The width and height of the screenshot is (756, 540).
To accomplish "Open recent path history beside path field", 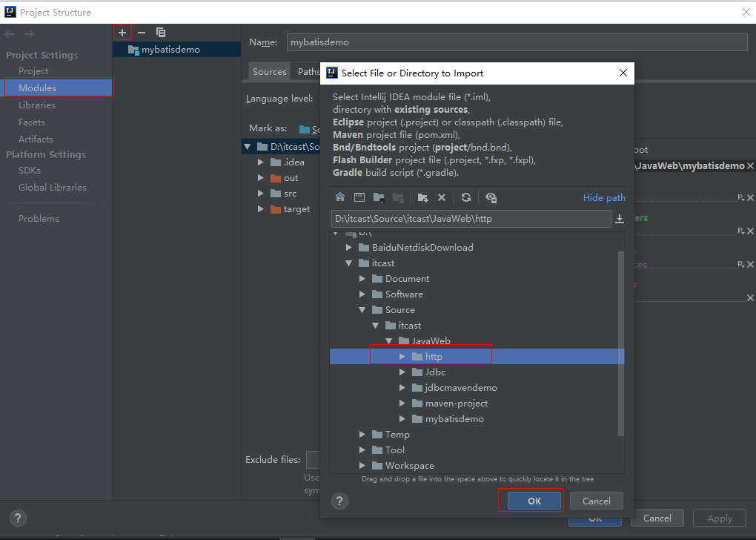I will [x=620, y=219].
